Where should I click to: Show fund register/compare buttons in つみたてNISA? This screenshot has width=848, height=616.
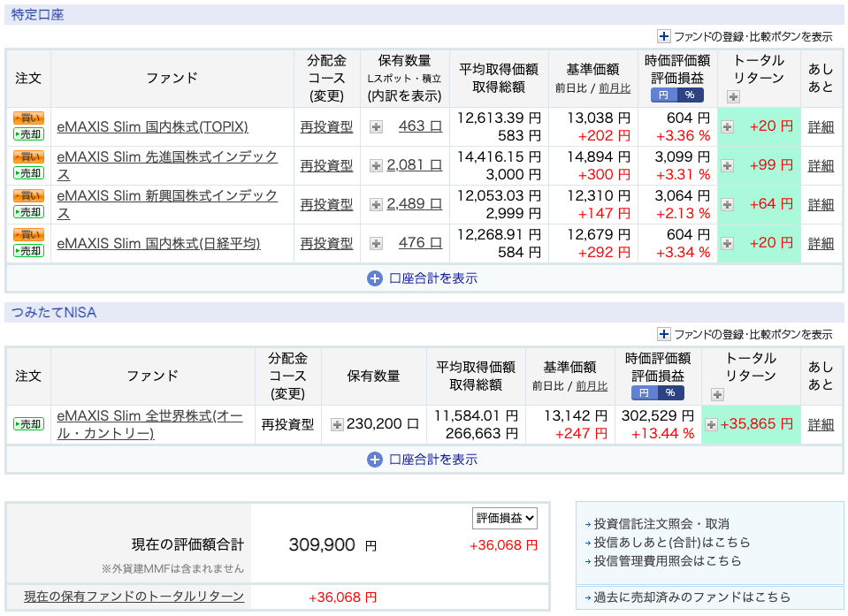[745, 334]
